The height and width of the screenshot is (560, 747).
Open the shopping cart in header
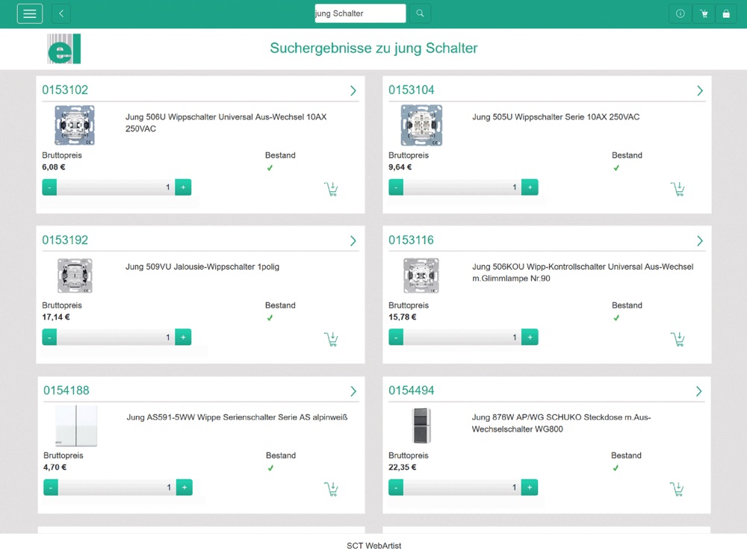point(704,13)
